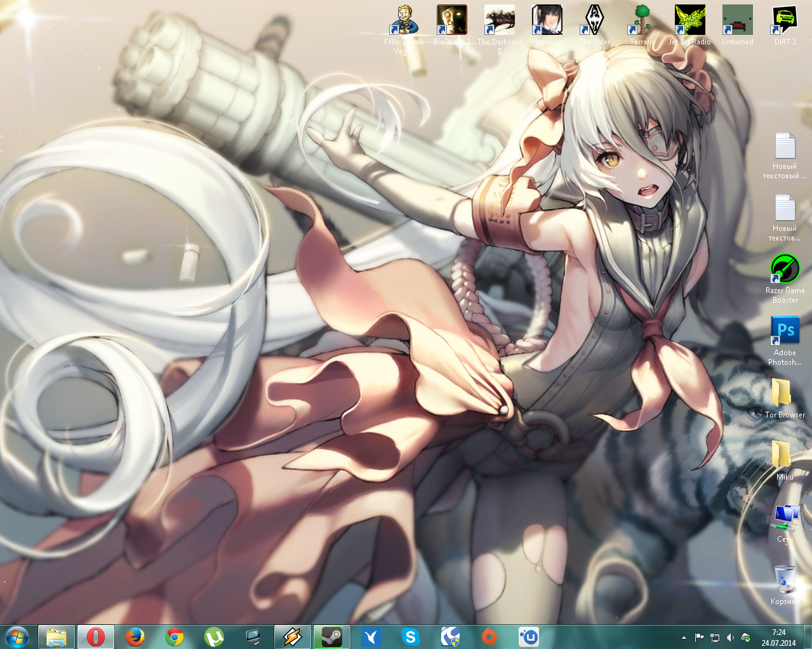Image resolution: width=812 pixels, height=649 pixels.
Task: Select the Mitsurugi Kamui Hikae shortcut
Action: tap(547, 29)
